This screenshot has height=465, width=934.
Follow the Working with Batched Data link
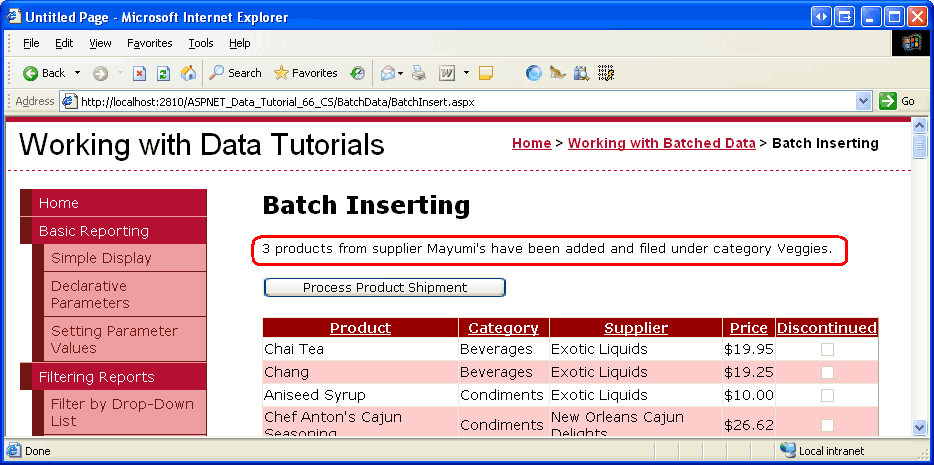(661, 143)
